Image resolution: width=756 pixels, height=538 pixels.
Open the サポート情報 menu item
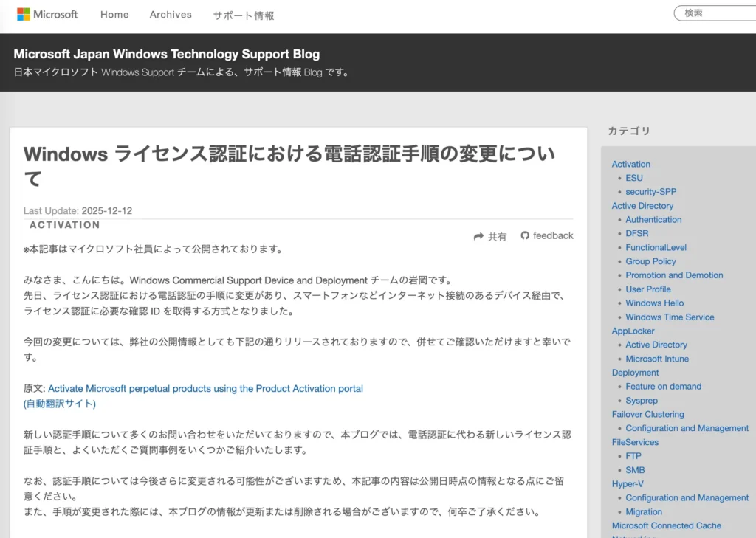[x=244, y=15]
